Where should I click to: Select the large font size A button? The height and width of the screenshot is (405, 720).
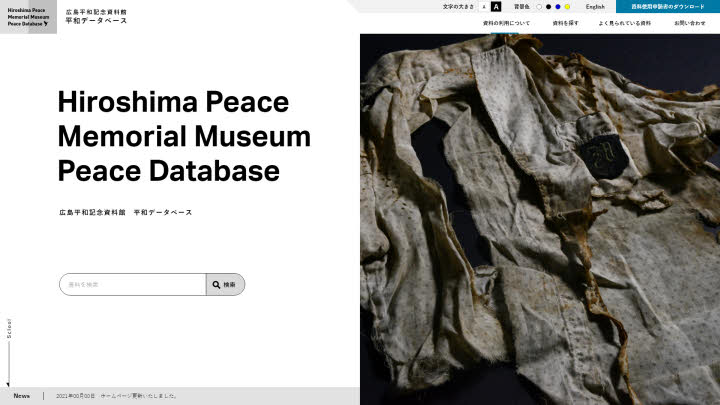click(496, 7)
